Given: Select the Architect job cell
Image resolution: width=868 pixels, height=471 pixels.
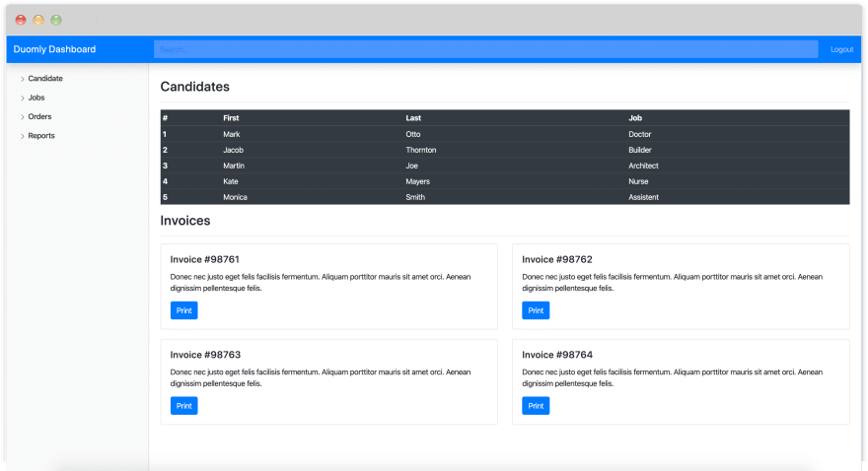Looking at the screenshot, I should click(x=643, y=166).
